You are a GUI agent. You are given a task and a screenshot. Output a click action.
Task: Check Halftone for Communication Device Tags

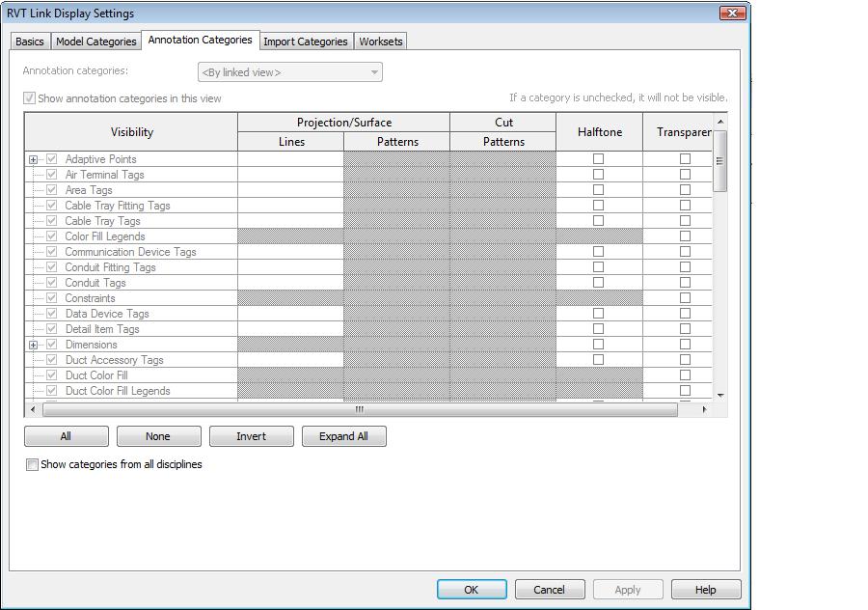[598, 252]
